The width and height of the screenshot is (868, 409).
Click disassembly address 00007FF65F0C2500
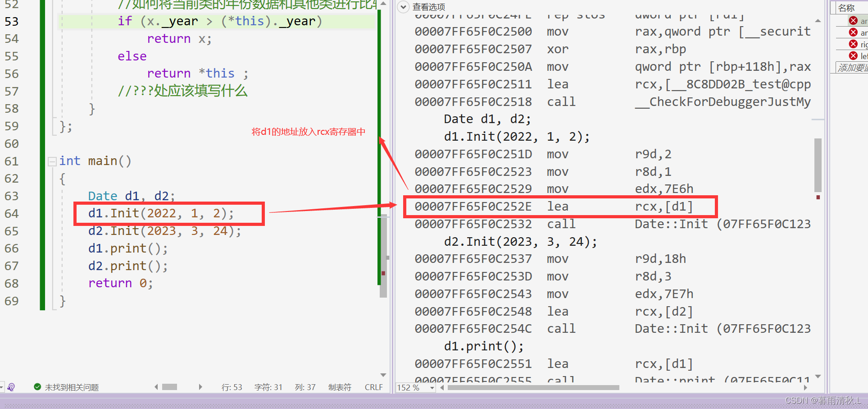(x=473, y=32)
